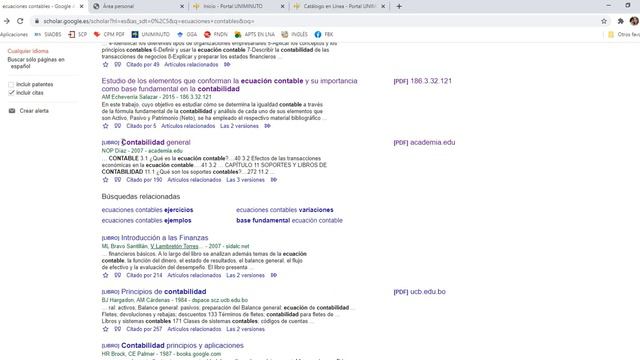This screenshot has height=360, width=640.
Task: Open the UNIMINUTO bookmark
Action: pos(151,35)
